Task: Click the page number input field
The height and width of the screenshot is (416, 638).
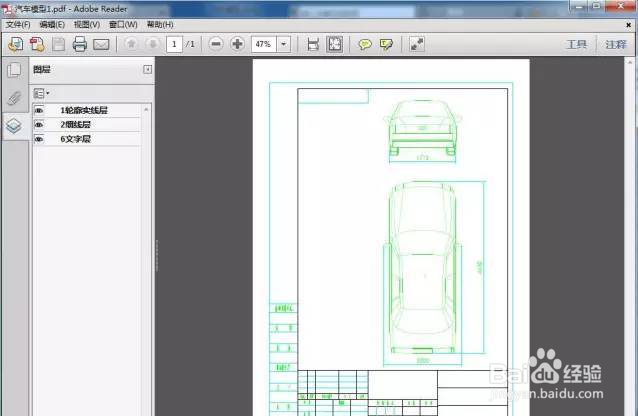Action: 174,44
